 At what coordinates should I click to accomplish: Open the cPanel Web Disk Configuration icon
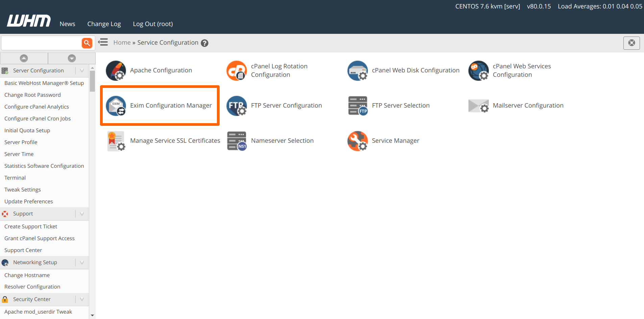(358, 70)
